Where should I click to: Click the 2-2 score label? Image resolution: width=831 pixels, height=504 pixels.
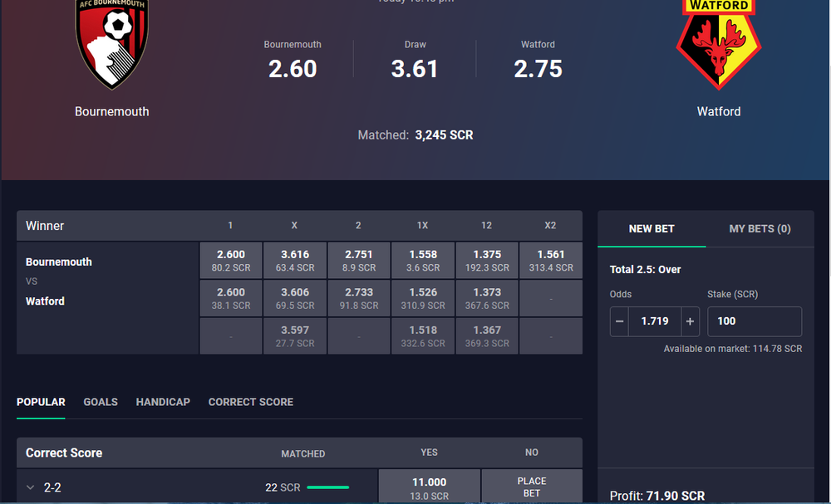pos(52,487)
